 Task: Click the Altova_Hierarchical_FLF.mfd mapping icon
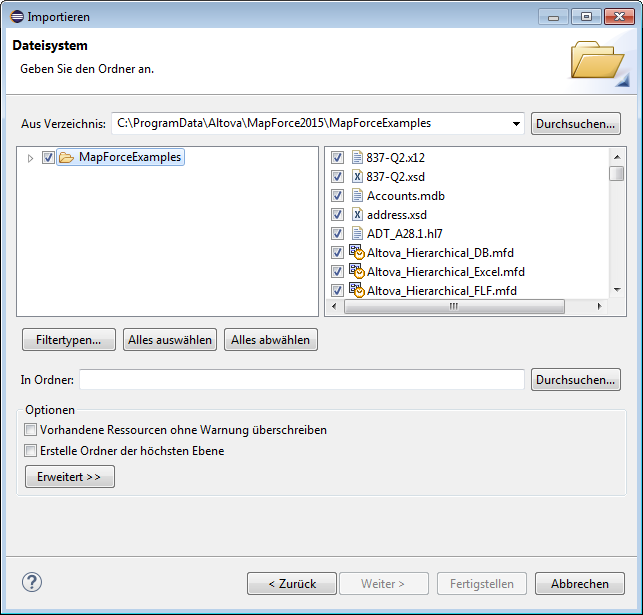pyautogui.click(x=356, y=290)
